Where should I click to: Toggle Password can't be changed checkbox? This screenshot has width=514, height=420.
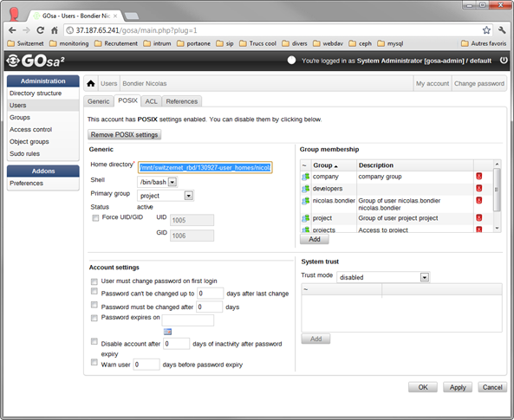94,291
